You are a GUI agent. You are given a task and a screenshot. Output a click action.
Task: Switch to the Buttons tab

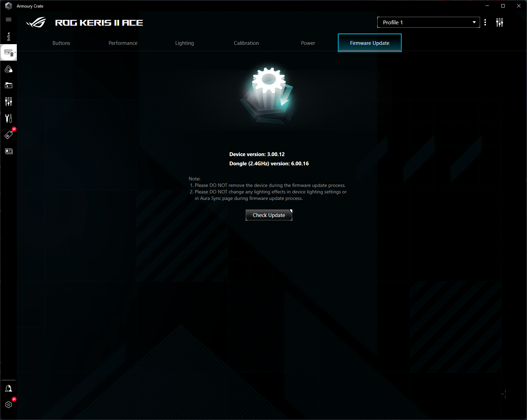[61, 43]
